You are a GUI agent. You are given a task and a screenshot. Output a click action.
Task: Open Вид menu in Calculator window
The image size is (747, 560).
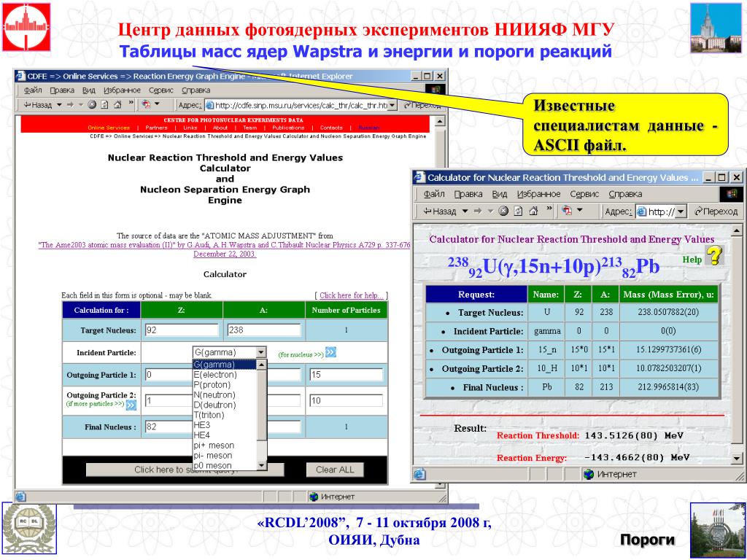pyautogui.click(x=499, y=194)
